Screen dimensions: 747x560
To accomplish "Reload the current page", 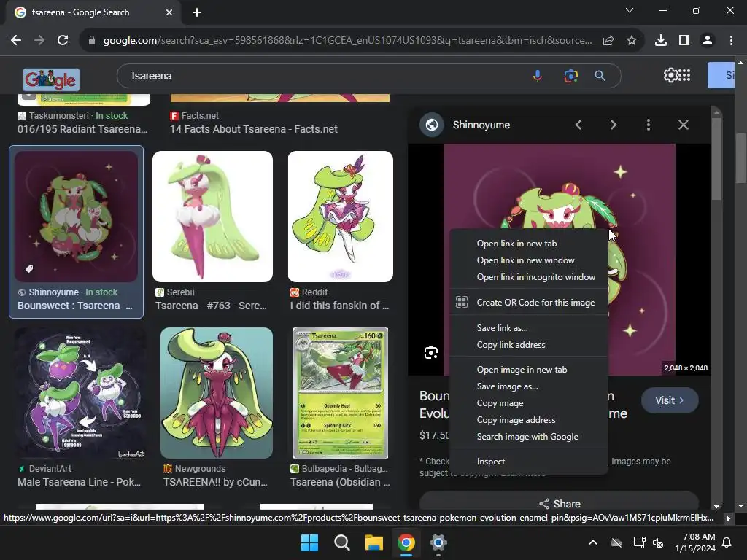I will pos(63,41).
